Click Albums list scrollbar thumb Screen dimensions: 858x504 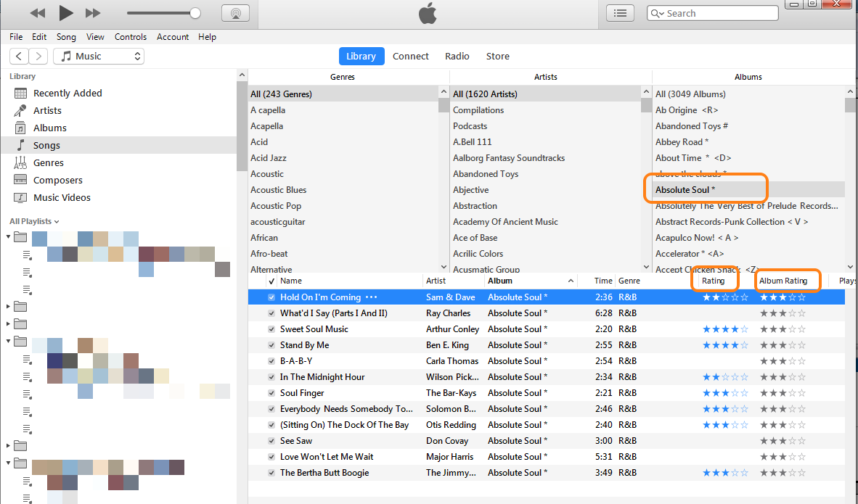pos(850,105)
